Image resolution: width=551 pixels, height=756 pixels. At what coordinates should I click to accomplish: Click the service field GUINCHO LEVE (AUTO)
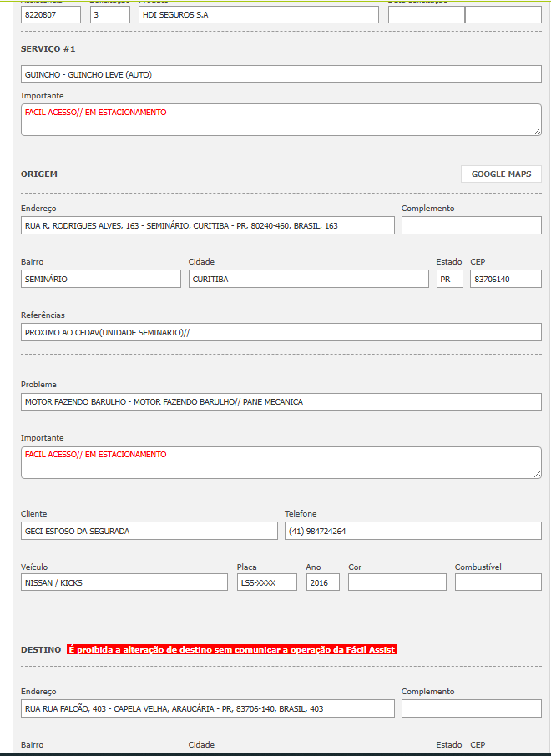pyautogui.click(x=281, y=74)
